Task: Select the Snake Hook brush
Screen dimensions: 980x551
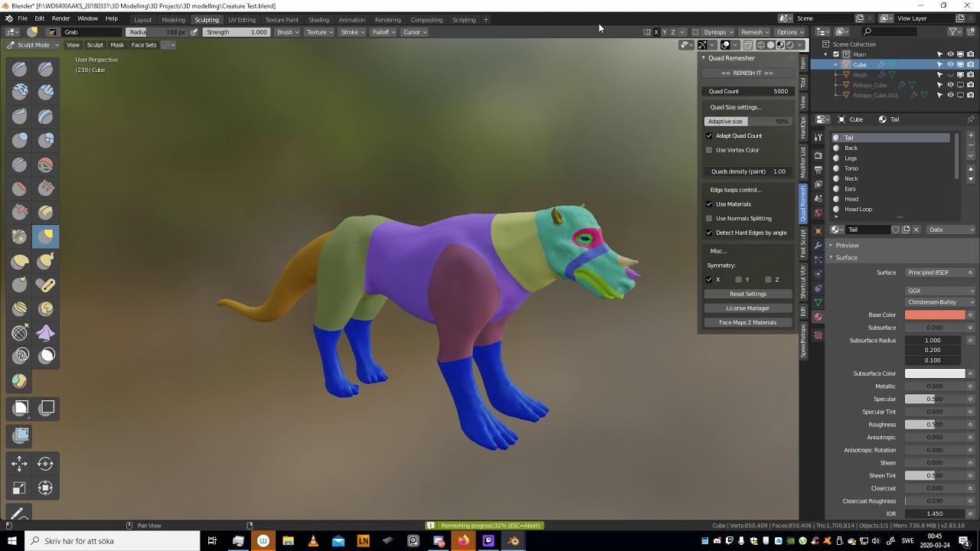Action: click(46, 260)
